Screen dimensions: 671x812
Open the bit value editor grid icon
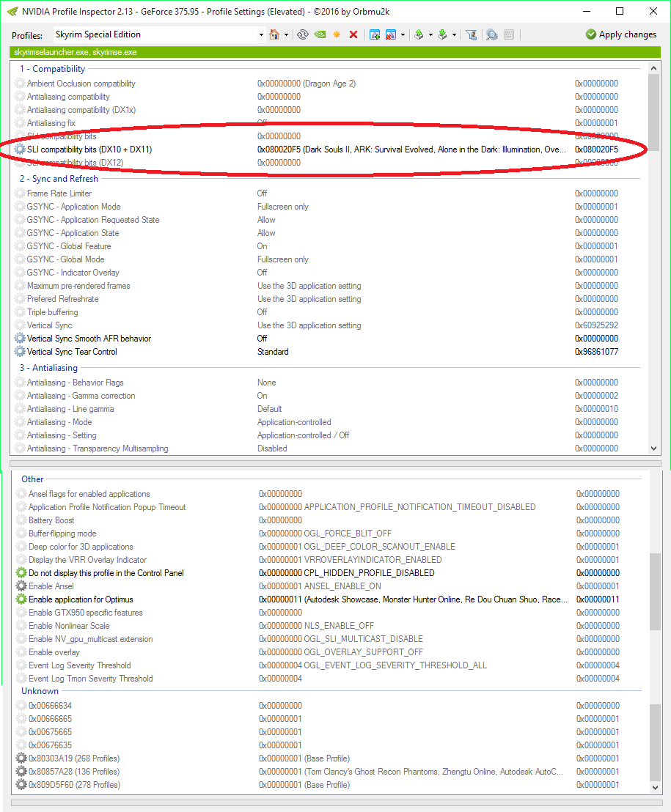(x=510, y=34)
